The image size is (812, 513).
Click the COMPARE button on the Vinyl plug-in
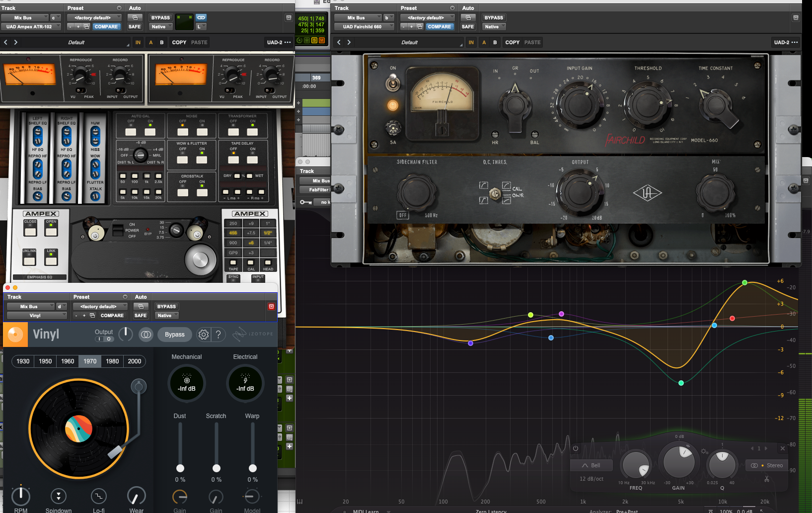click(x=112, y=316)
